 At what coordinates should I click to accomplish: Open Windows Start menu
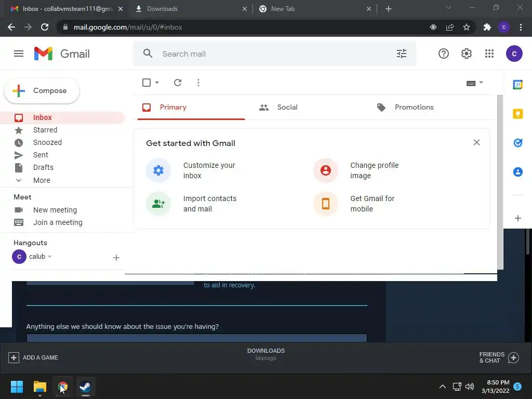(17, 387)
